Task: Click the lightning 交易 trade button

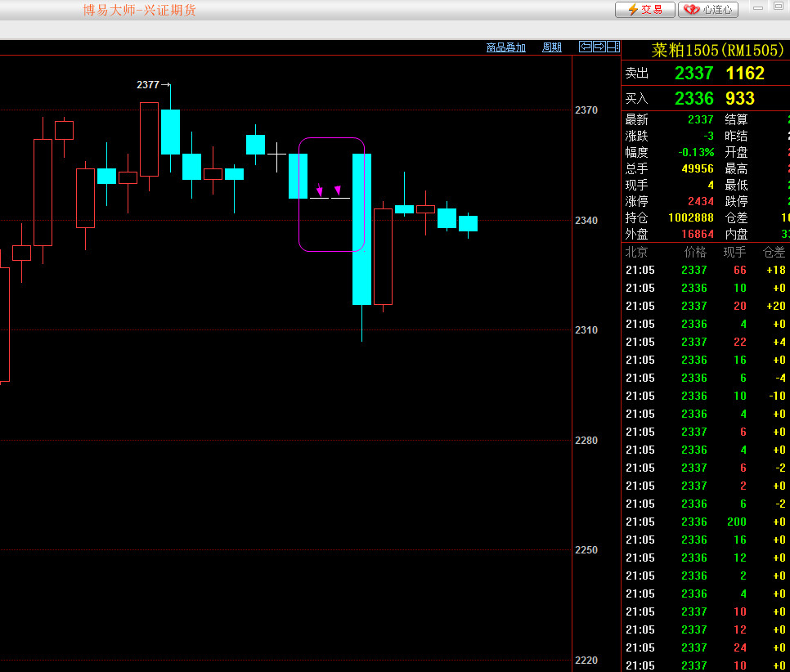Action: click(x=644, y=10)
